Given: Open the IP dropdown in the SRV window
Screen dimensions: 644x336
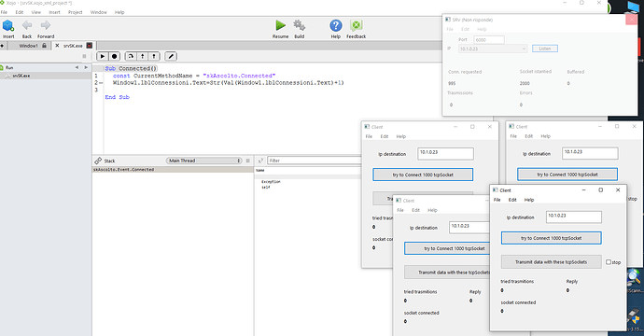Looking at the screenshot, I should (x=493, y=49).
